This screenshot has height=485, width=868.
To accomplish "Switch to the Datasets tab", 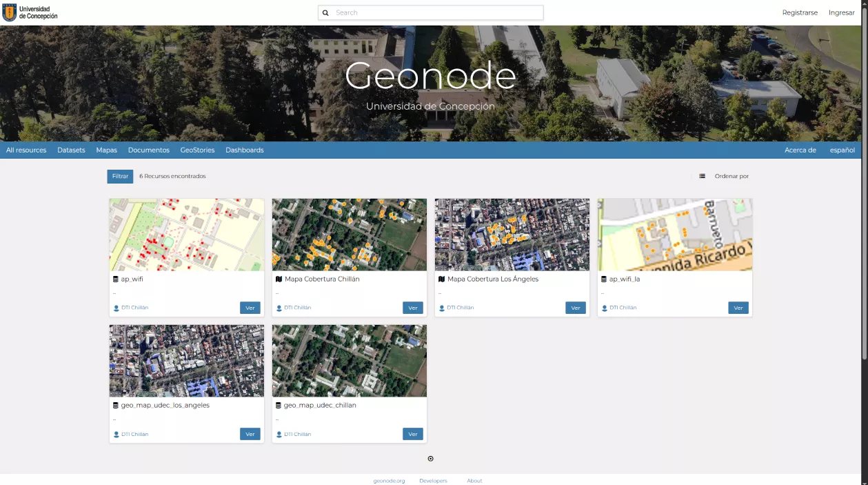I will click(x=71, y=150).
